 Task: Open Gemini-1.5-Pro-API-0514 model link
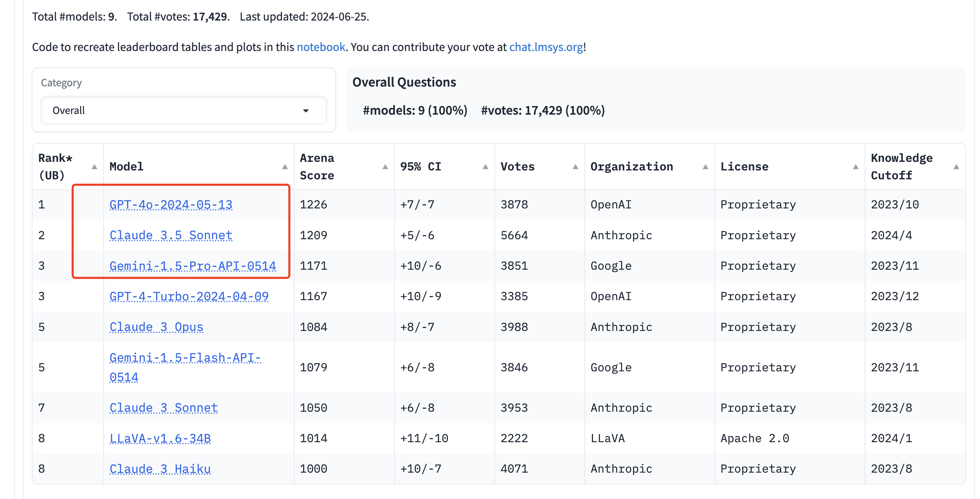[193, 266]
